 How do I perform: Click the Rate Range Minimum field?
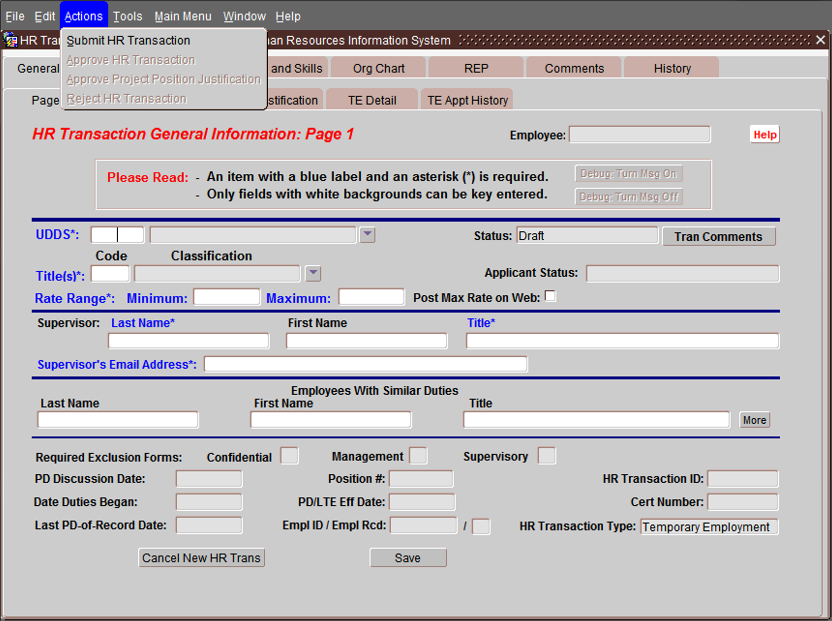point(227,297)
